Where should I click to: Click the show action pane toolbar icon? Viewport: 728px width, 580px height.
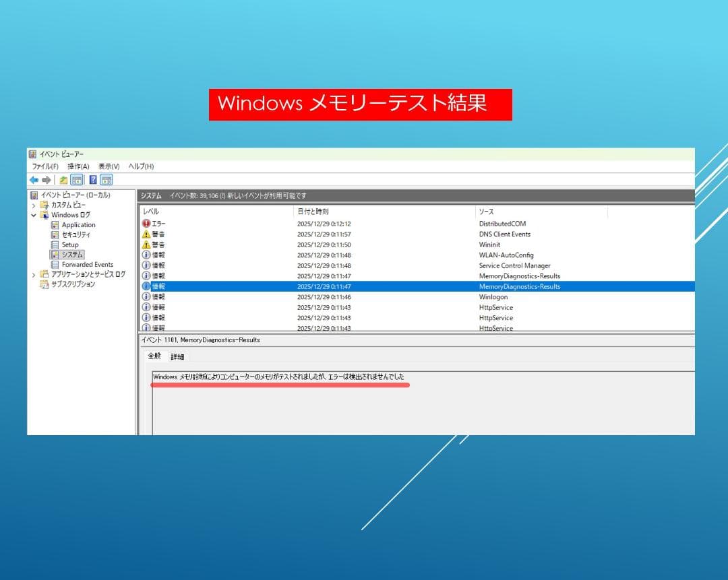coord(107,180)
